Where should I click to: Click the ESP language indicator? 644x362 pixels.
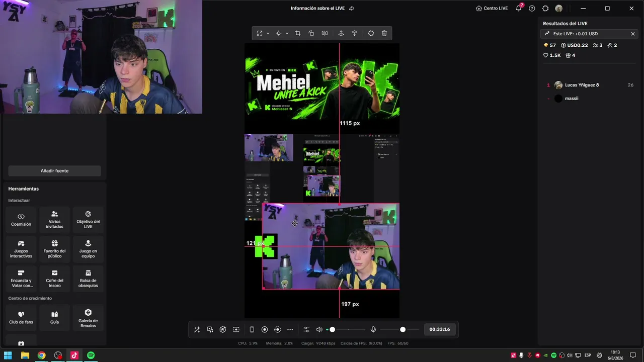coord(588,355)
